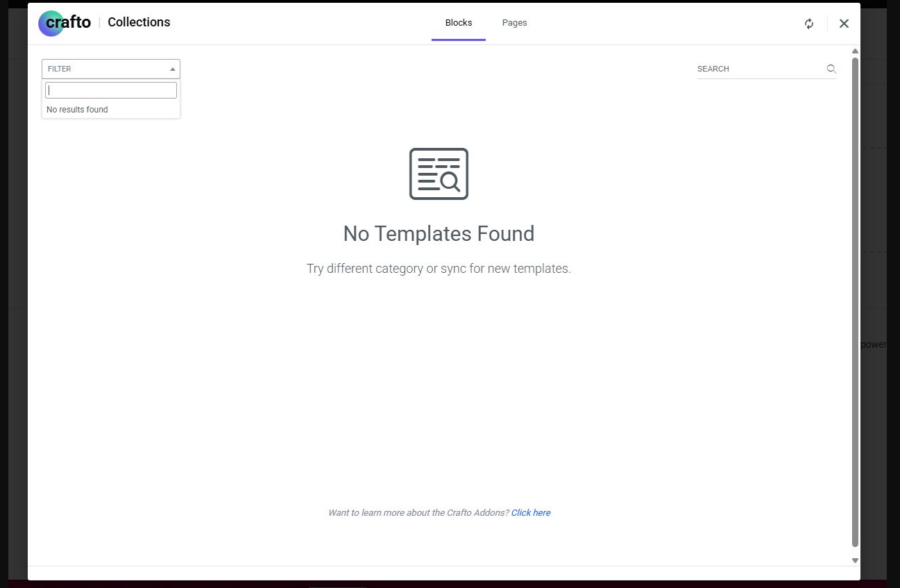Select 'No results found' in the filter list
This screenshot has width=900, height=588.
pyautogui.click(x=76, y=109)
